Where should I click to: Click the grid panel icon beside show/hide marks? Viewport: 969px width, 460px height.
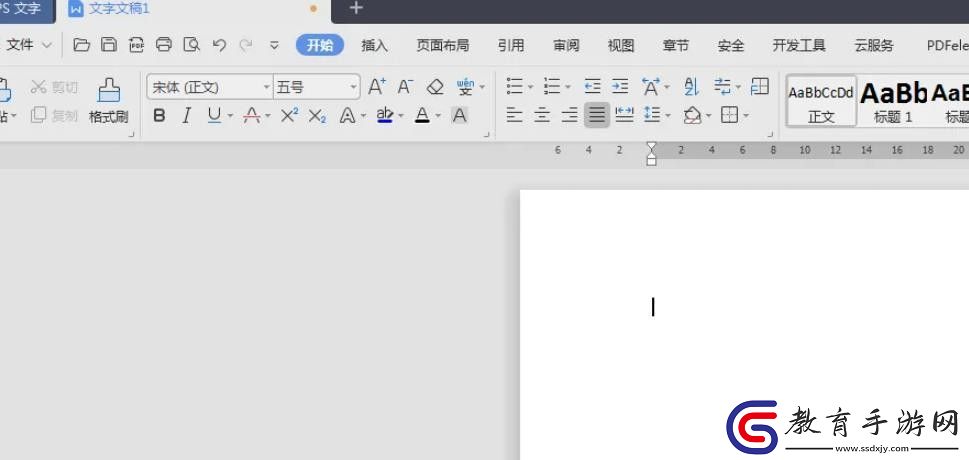(x=760, y=87)
